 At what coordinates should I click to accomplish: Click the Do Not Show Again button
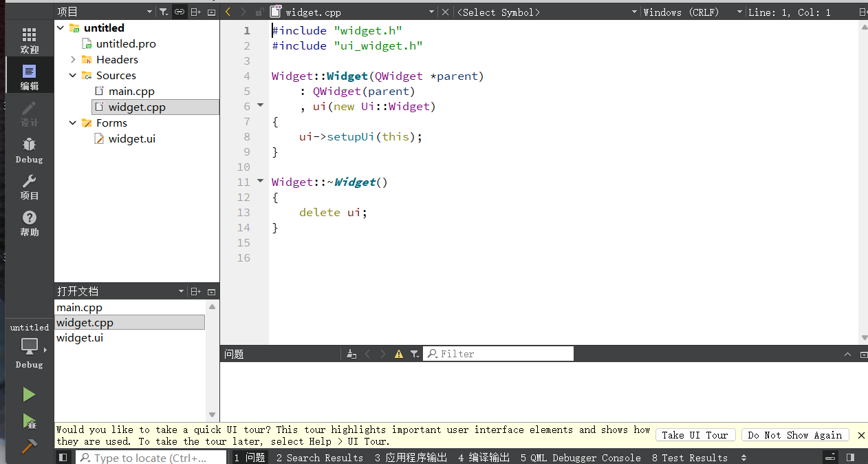click(x=795, y=435)
